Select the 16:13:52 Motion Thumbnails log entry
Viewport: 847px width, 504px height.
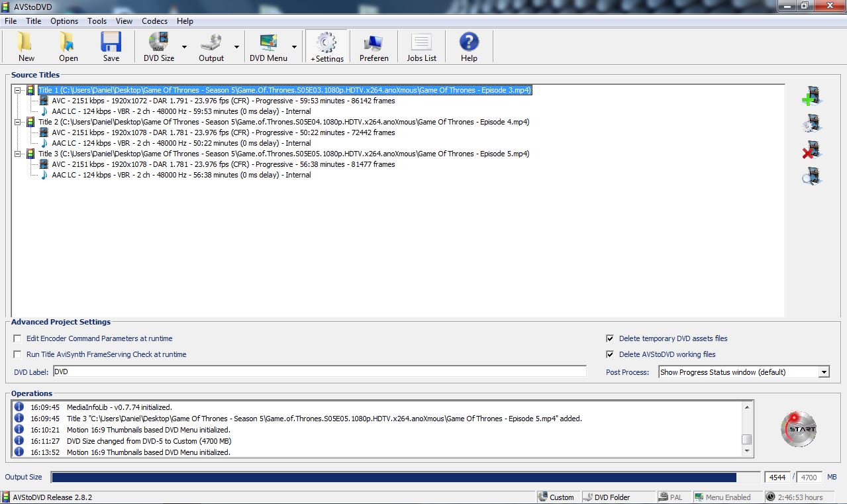point(148,452)
